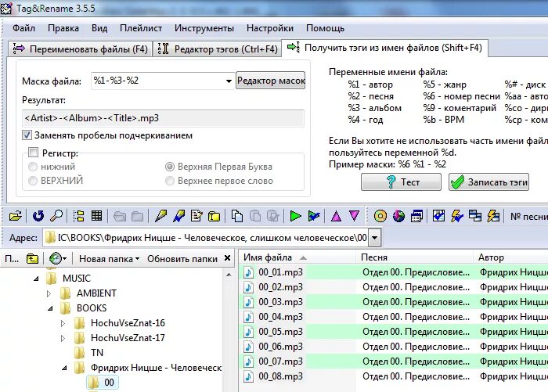Click the music note icon of 00_05.mp3

248,332
